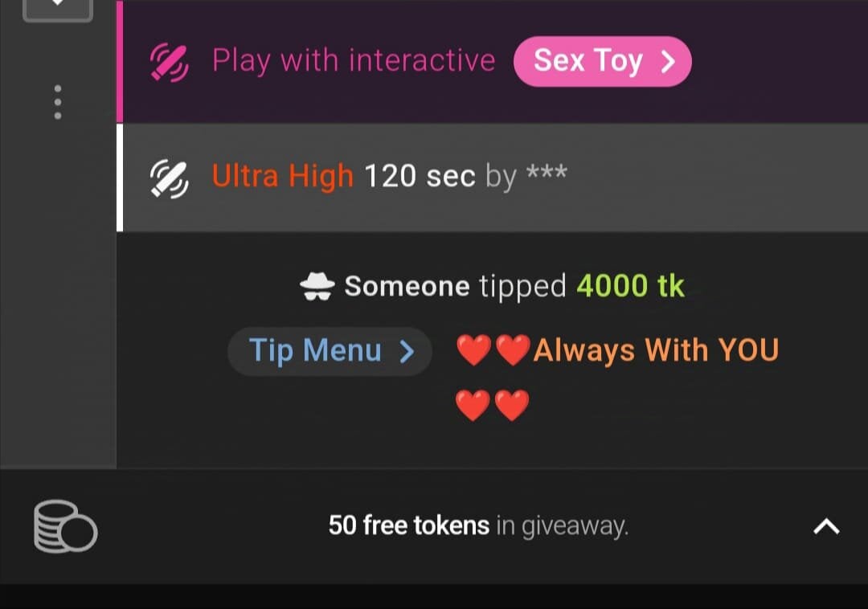Click the stacked coins token icon
868x609 pixels.
click(x=65, y=526)
